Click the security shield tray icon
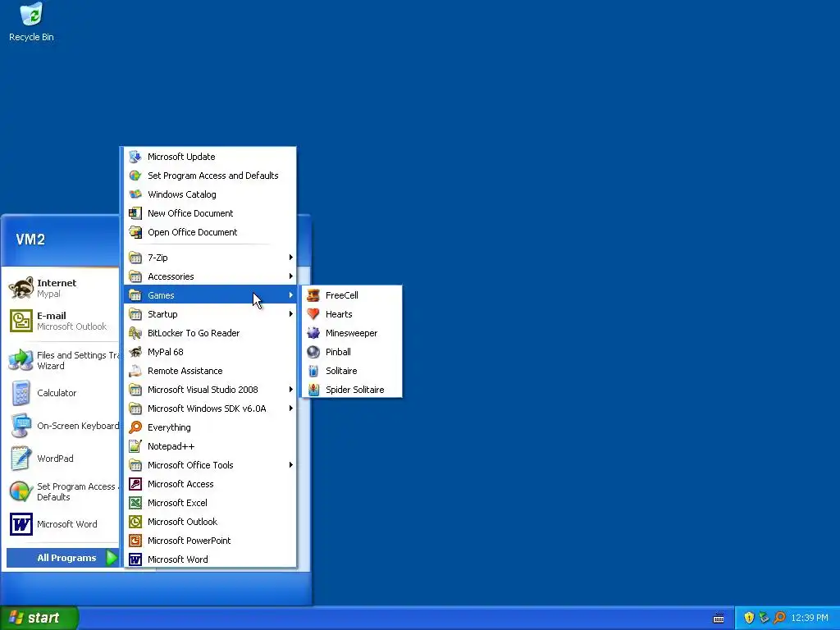The height and width of the screenshot is (630, 840). tap(749, 618)
